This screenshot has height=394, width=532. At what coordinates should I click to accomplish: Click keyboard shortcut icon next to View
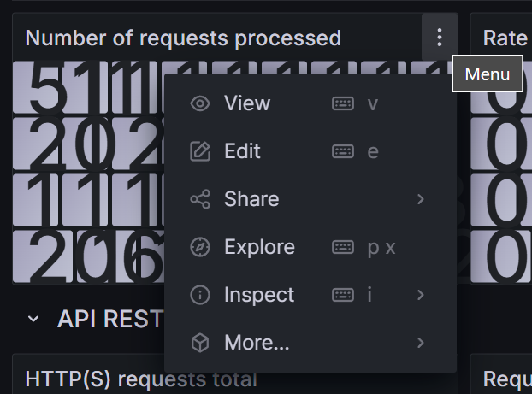click(x=343, y=103)
